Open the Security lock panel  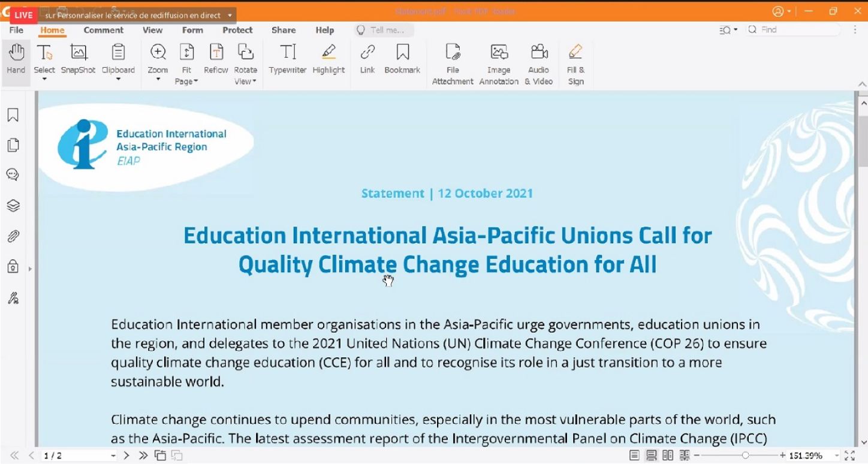click(x=13, y=266)
